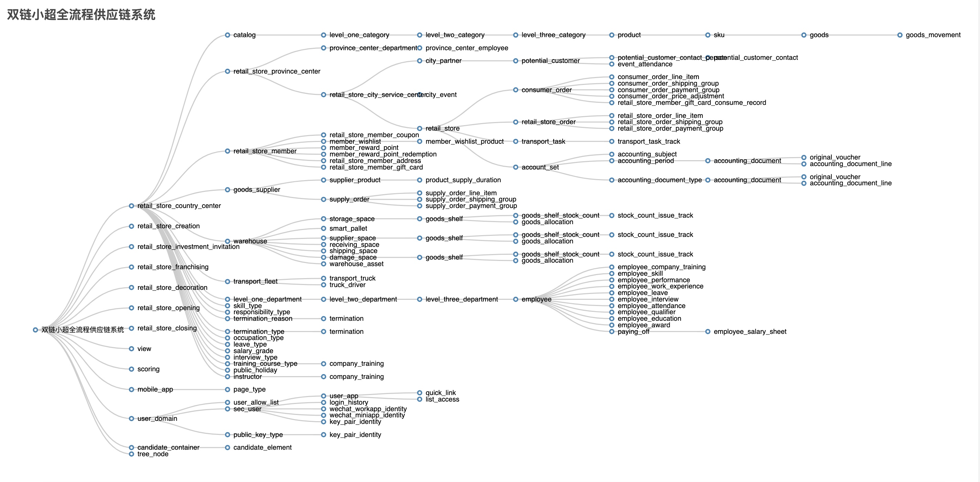Select the mobile_app node icon

tap(129, 390)
